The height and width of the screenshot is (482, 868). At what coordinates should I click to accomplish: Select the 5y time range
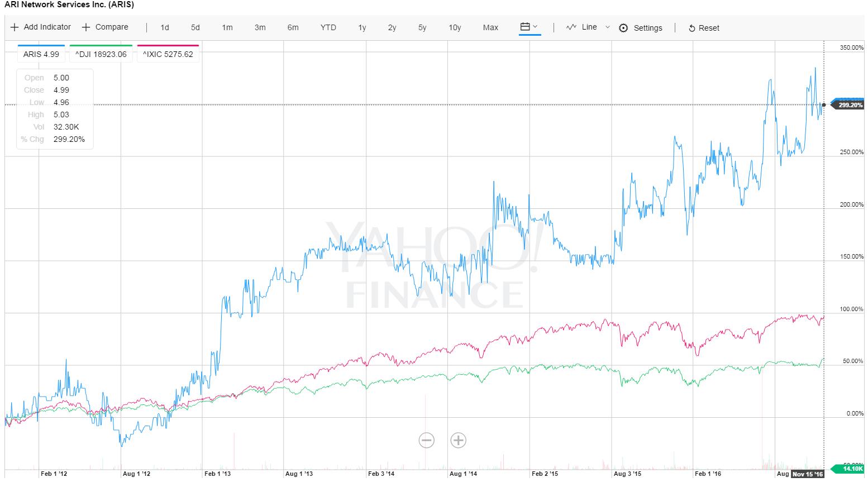click(422, 27)
